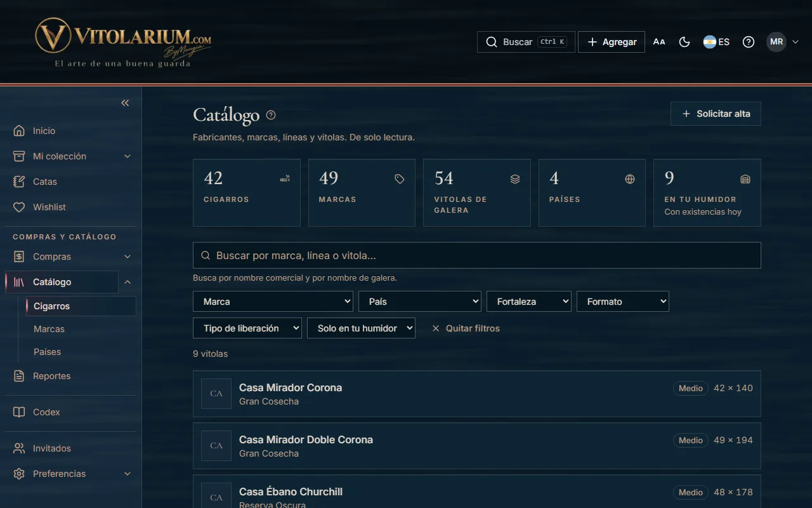Viewport: 812px width, 508px height.
Task: Click the tag icon on Marcas card
Action: (x=400, y=179)
